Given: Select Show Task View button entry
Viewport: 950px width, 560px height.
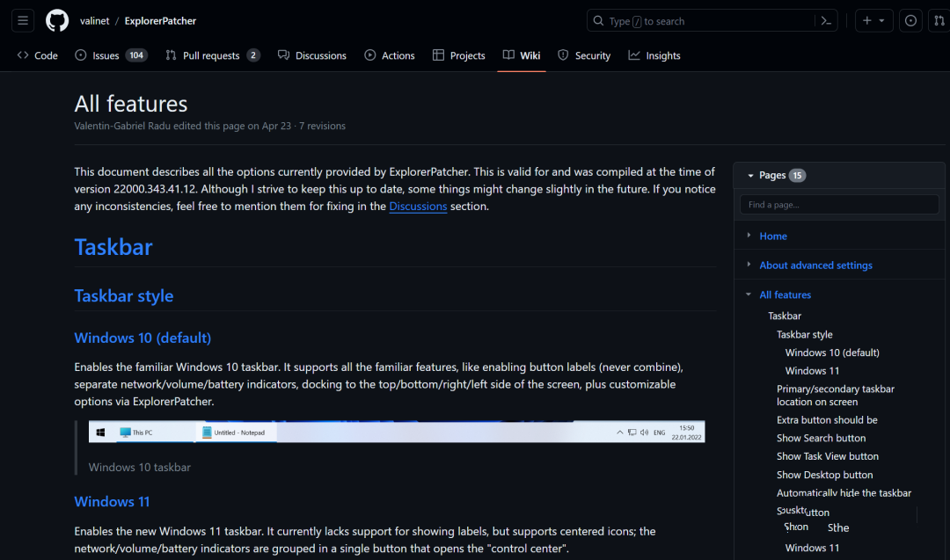Looking at the screenshot, I should click(828, 456).
